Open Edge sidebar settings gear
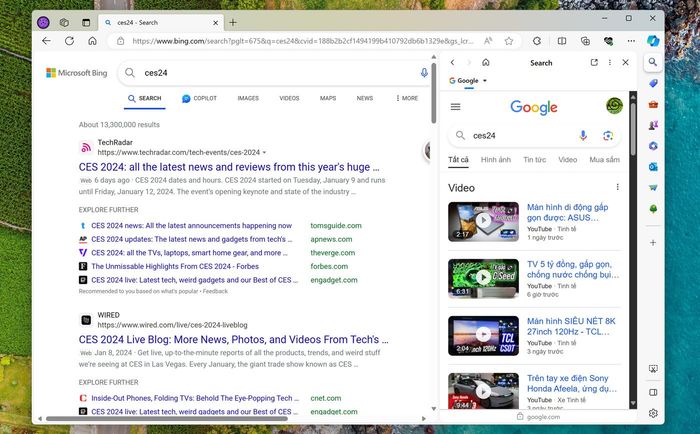The width and height of the screenshot is (700, 434). pos(653,413)
